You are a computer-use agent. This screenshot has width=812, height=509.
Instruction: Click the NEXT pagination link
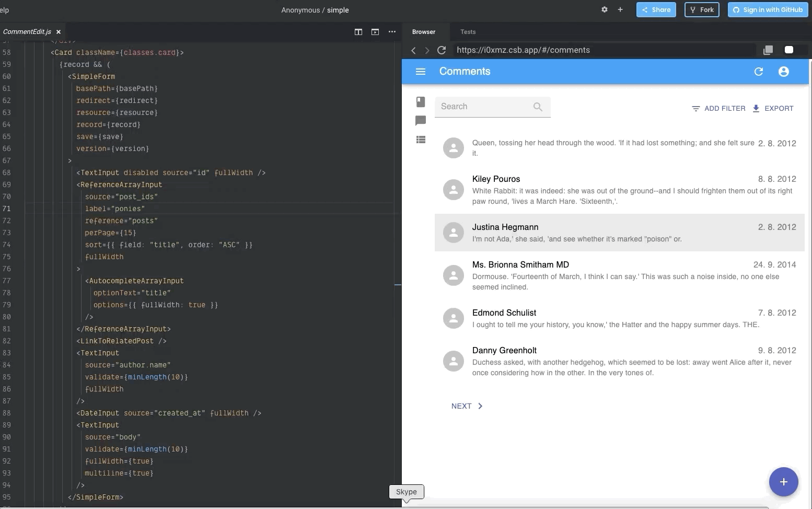467,406
